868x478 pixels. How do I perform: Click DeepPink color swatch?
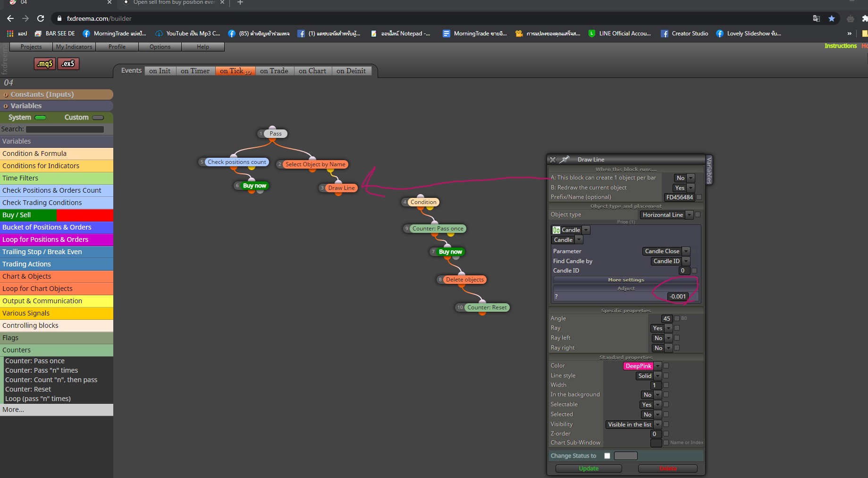pos(639,366)
